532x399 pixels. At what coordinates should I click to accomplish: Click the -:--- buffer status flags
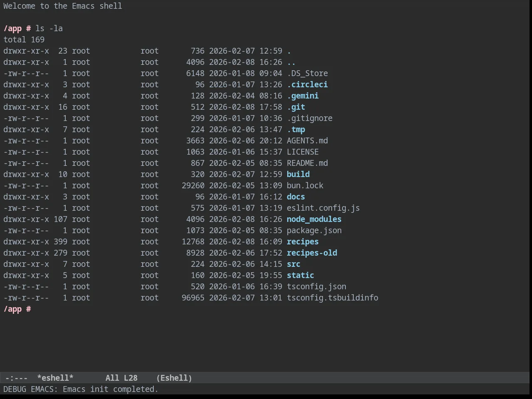click(x=16, y=378)
